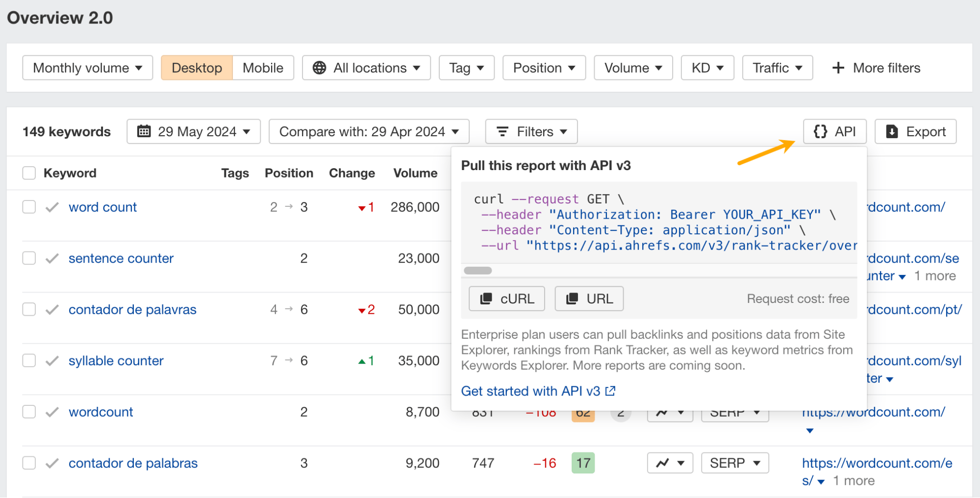Select the syllable counter row checkbox
The height and width of the screenshot is (498, 980).
pyautogui.click(x=29, y=361)
